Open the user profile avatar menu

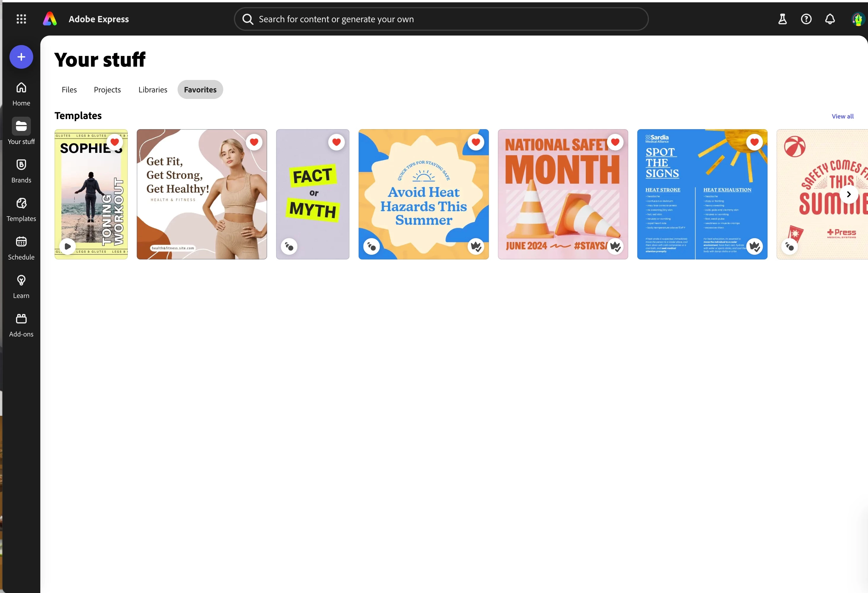[x=858, y=19]
